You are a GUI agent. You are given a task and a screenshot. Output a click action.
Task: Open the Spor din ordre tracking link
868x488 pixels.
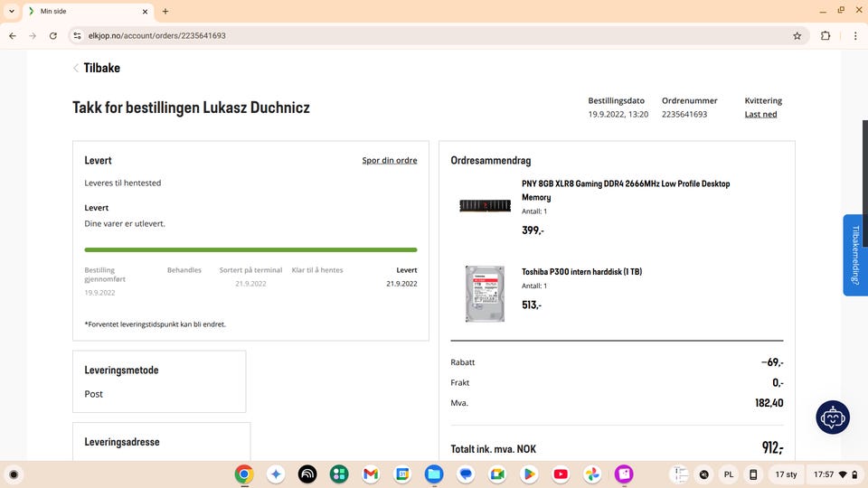(389, 161)
